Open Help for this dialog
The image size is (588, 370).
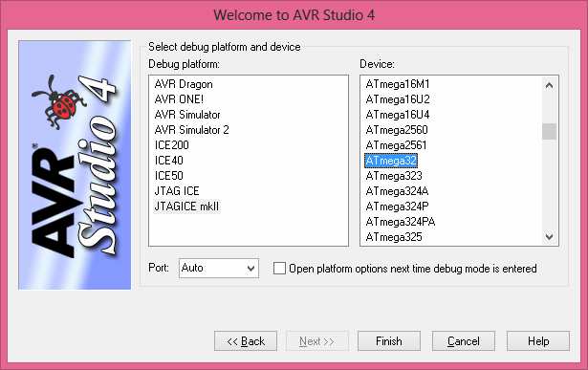click(x=538, y=341)
